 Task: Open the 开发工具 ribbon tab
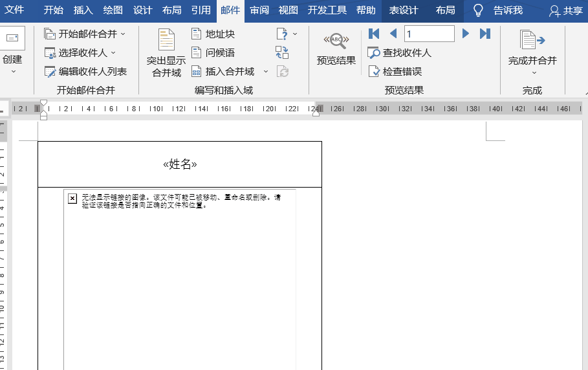(x=327, y=10)
